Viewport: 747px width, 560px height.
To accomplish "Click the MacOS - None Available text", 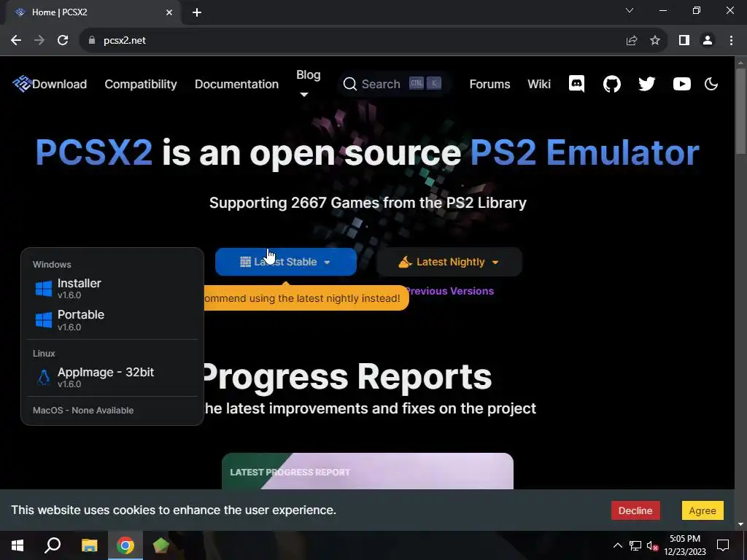I will (x=83, y=411).
